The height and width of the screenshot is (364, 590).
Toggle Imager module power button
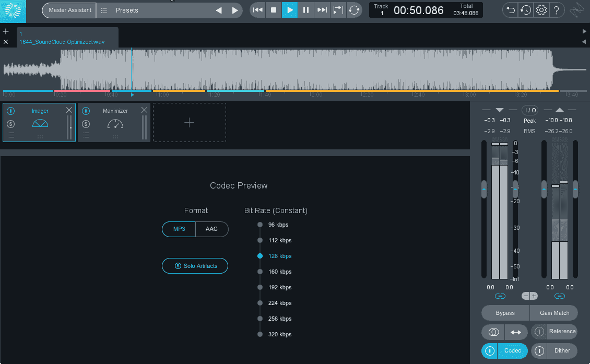point(11,111)
